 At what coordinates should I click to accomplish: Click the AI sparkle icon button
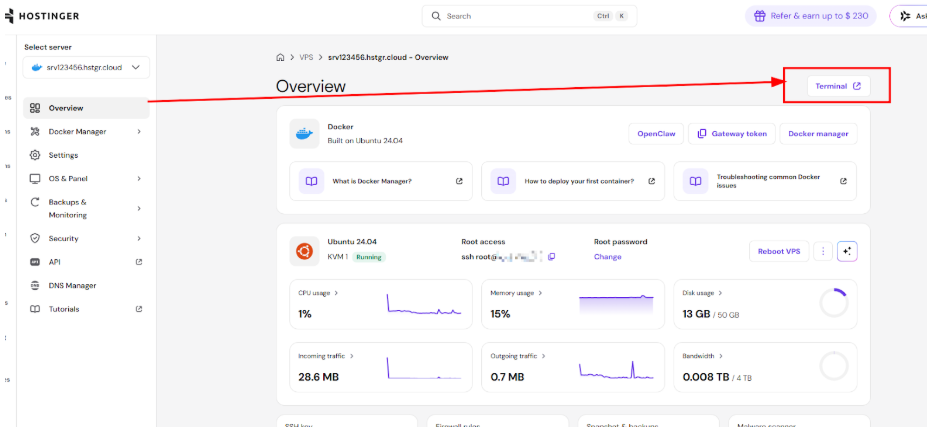[x=847, y=251]
